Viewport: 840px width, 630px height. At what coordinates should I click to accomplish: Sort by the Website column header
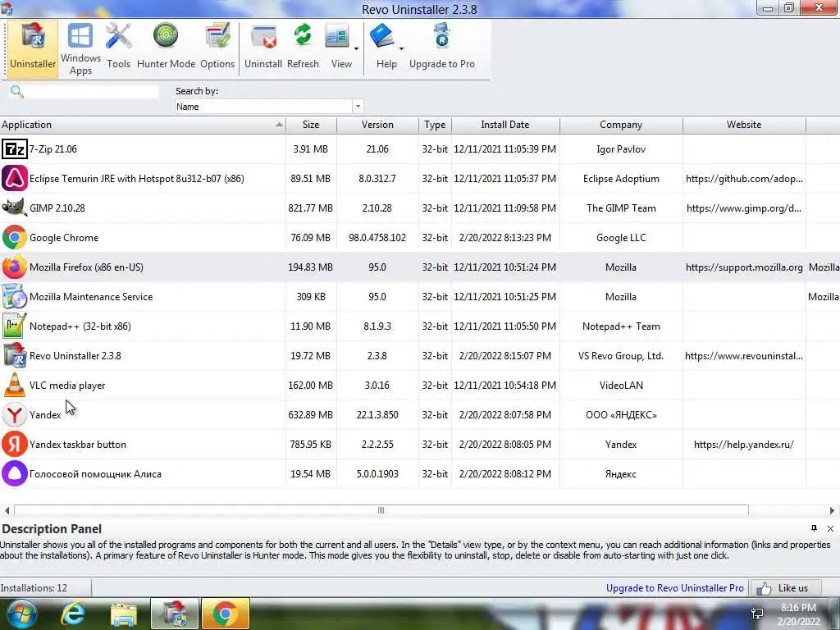coord(744,125)
